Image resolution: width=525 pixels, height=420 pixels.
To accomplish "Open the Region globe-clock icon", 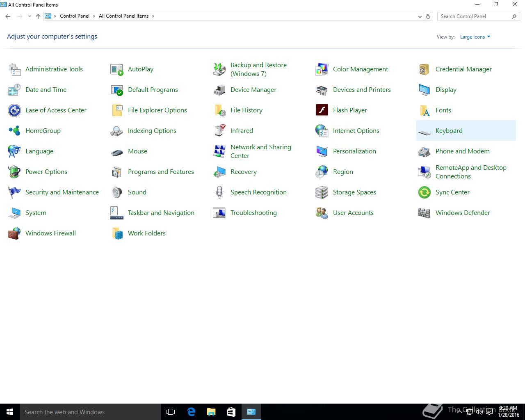I will click(322, 172).
